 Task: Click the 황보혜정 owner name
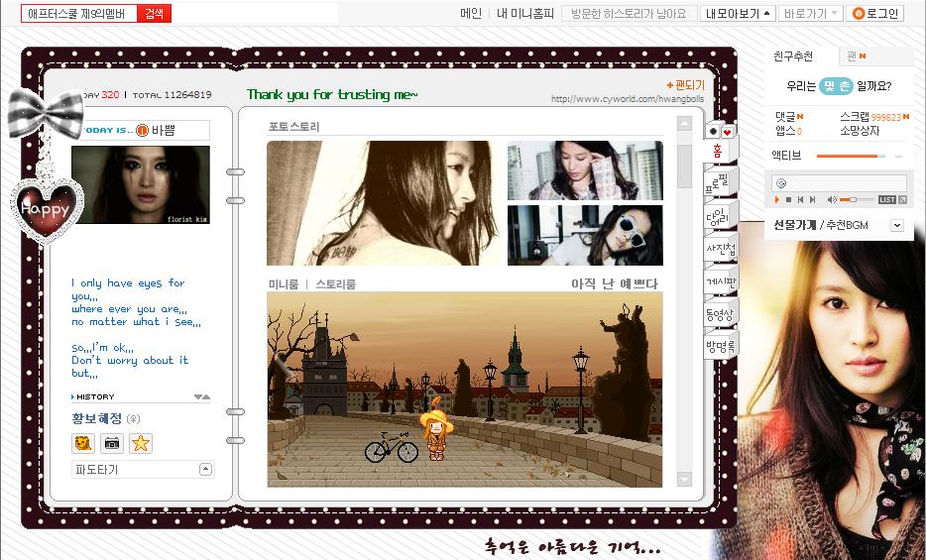point(97,418)
